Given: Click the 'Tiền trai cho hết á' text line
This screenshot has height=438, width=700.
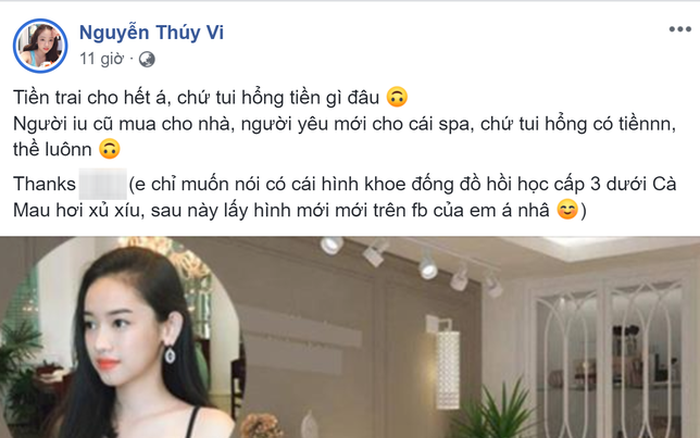Looking at the screenshot, I should click(196, 97).
